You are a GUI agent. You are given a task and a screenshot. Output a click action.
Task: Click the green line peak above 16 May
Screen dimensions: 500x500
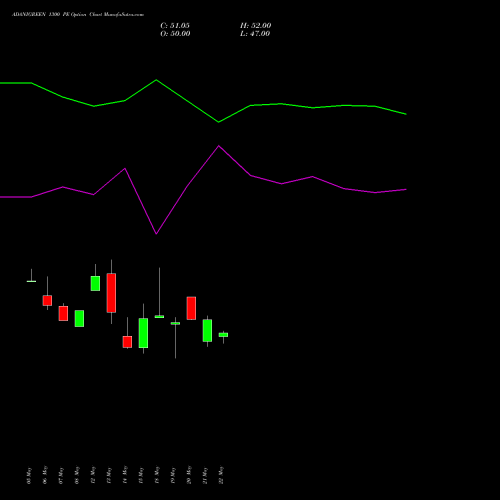(x=156, y=80)
